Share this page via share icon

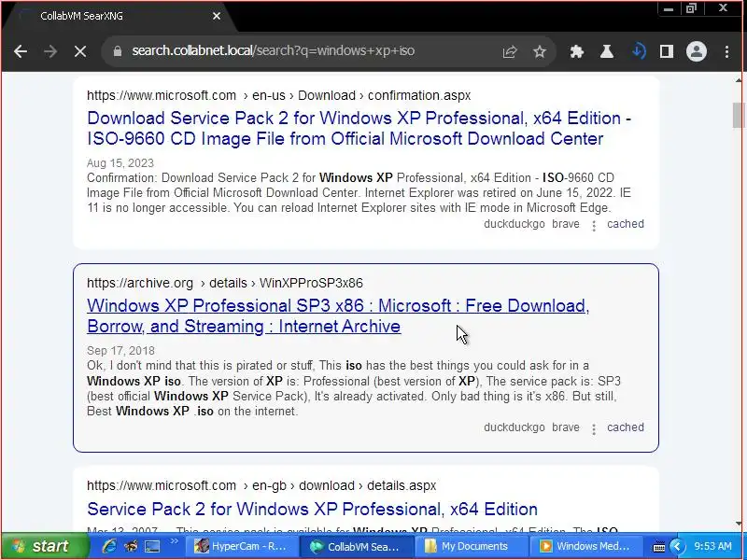[510, 51]
